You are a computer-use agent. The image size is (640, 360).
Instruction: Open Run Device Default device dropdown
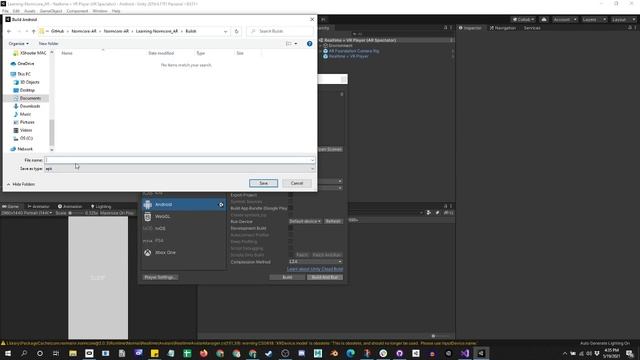(x=305, y=221)
